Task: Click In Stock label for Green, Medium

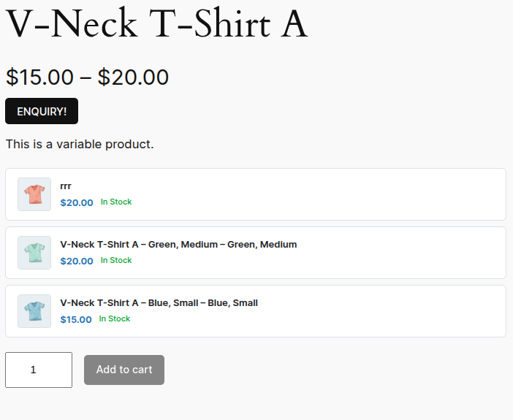Action: click(116, 261)
